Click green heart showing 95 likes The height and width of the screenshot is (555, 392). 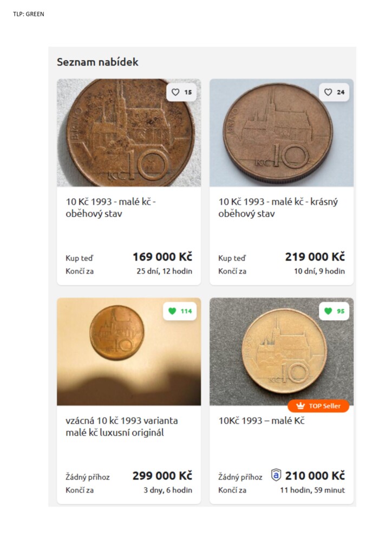click(334, 311)
